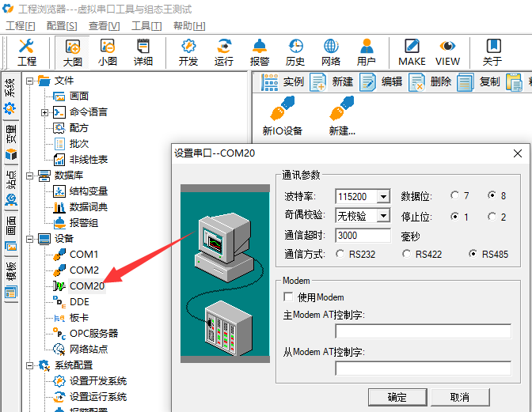The width and height of the screenshot is (532, 412).
Task: Click the 编辑 edit icon in content toolbar
Action: [381, 82]
